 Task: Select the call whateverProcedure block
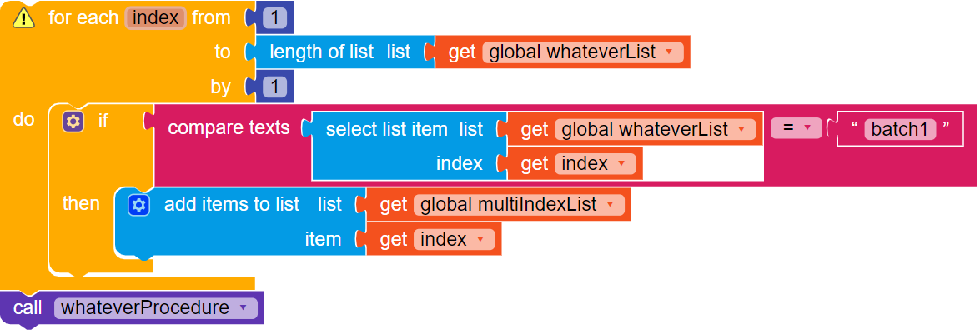click(28, 308)
